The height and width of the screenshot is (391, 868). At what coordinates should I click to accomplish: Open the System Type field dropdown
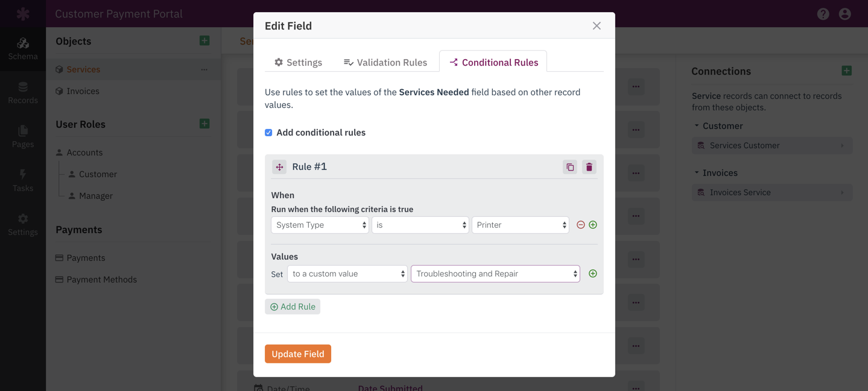coord(320,225)
